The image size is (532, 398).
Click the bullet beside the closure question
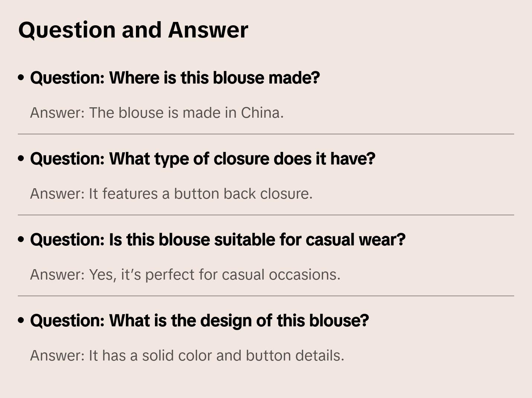(21, 159)
